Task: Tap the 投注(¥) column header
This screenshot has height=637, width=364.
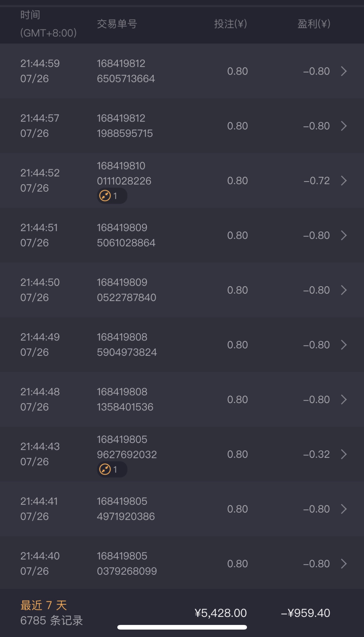Action: [230, 24]
